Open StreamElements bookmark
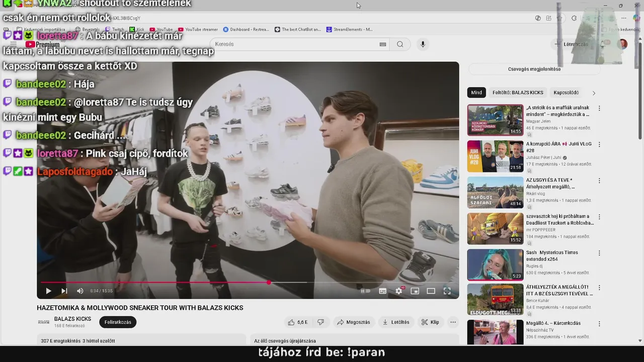 coord(350,30)
